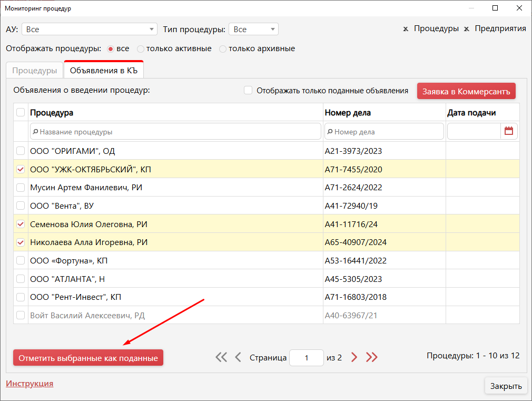Open the Инструкция link
The width and height of the screenshot is (532, 401).
click(29, 383)
